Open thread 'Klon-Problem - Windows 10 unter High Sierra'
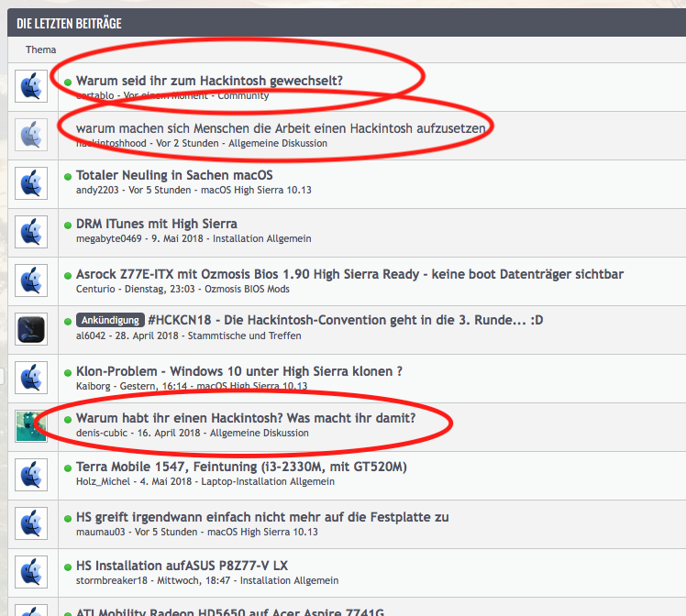Screen dimensions: 686x616 click(238, 371)
